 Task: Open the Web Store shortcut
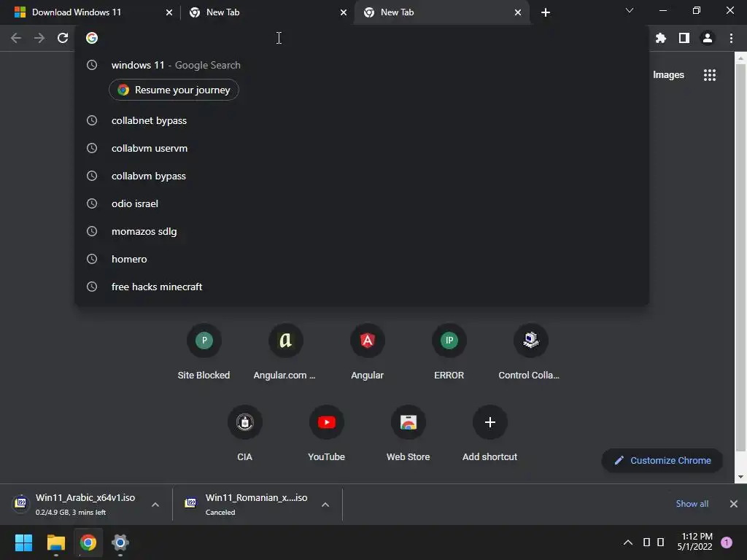coord(409,433)
